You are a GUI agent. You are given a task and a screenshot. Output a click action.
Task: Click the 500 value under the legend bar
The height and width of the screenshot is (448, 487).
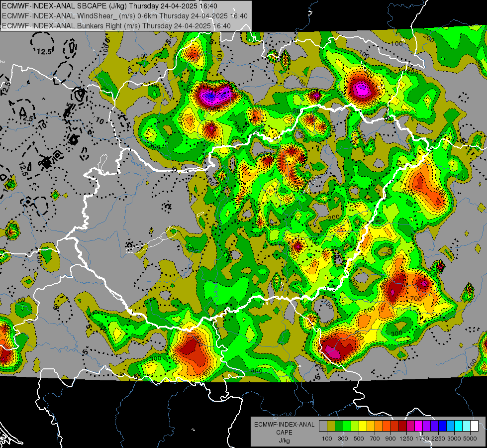coord(359,439)
